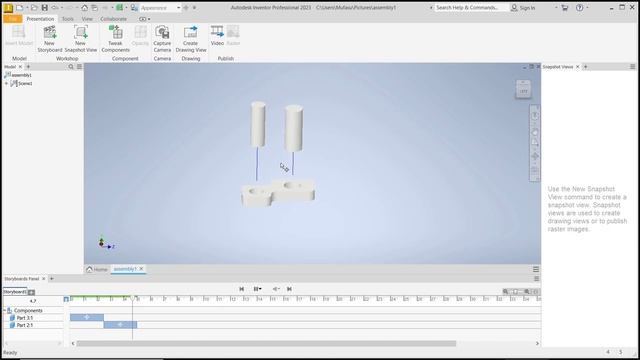The width and height of the screenshot is (640, 360).
Task: Click the Open file icon in quick access toolbar
Action: [x=34, y=7]
